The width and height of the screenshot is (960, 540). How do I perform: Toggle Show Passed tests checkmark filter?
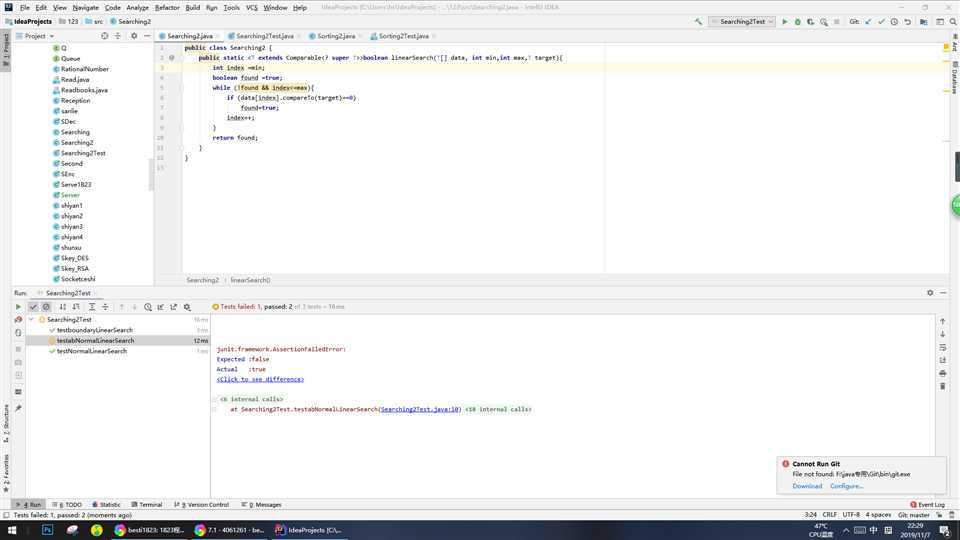(33, 307)
